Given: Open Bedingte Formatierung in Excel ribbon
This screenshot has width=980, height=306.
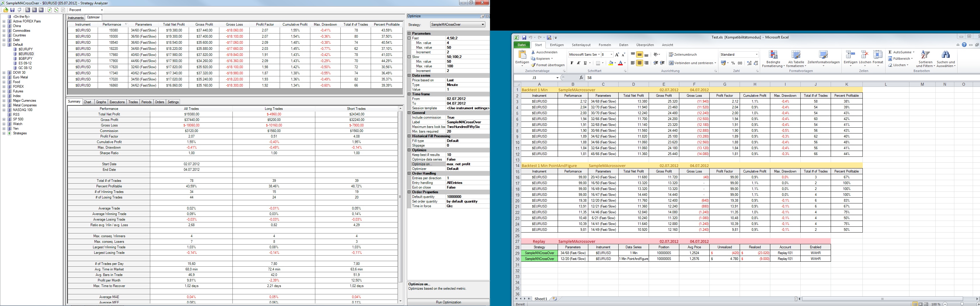Looking at the screenshot, I should (x=773, y=59).
